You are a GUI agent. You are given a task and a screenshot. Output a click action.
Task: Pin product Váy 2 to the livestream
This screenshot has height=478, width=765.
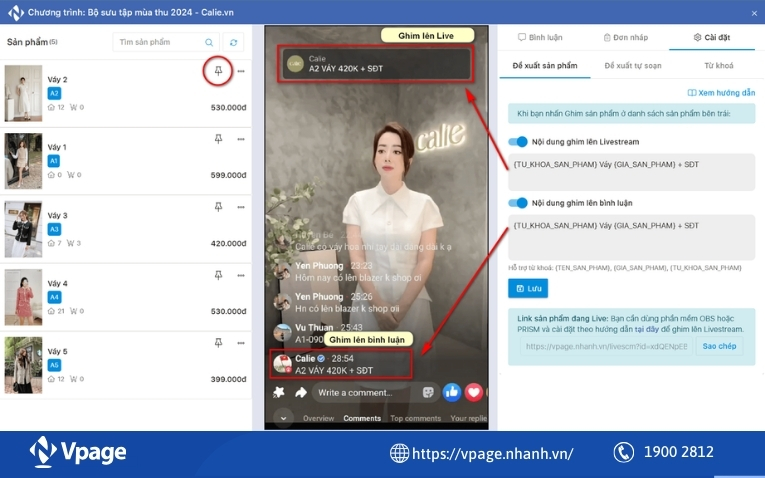point(218,71)
